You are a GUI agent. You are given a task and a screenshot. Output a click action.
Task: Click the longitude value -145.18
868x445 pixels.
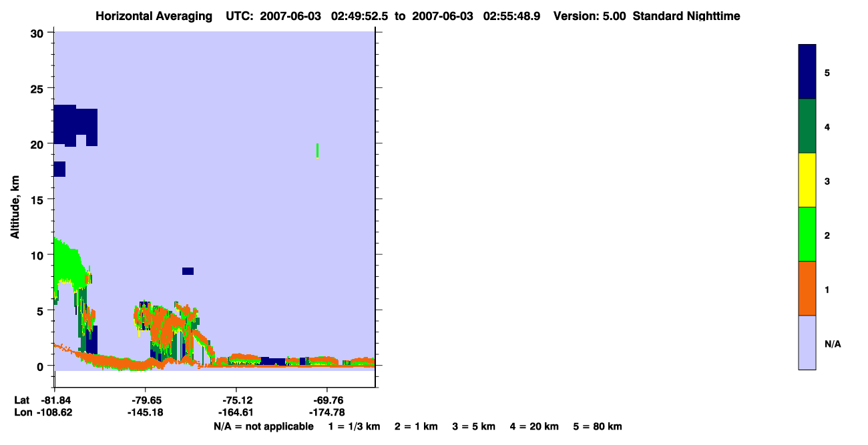pos(146,412)
